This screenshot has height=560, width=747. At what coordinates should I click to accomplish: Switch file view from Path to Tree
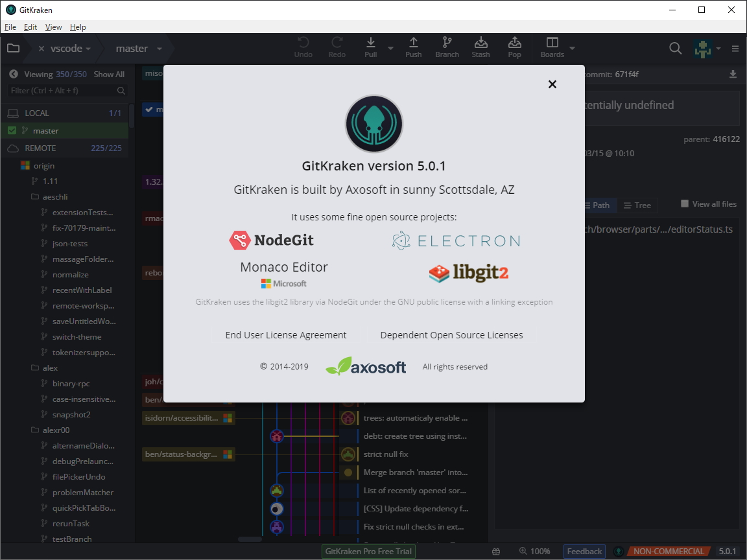tap(637, 205)
